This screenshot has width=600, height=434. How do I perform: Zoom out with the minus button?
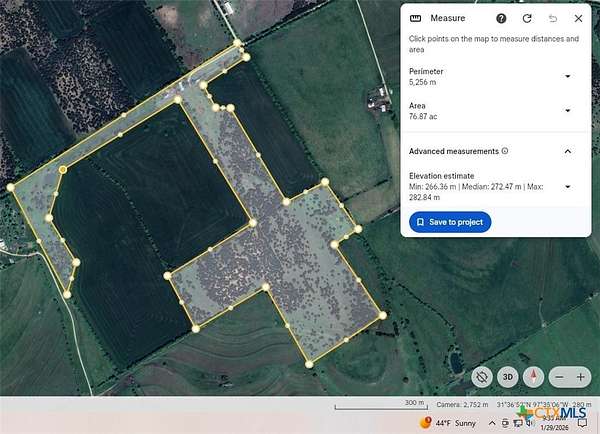tap(560, 377)
